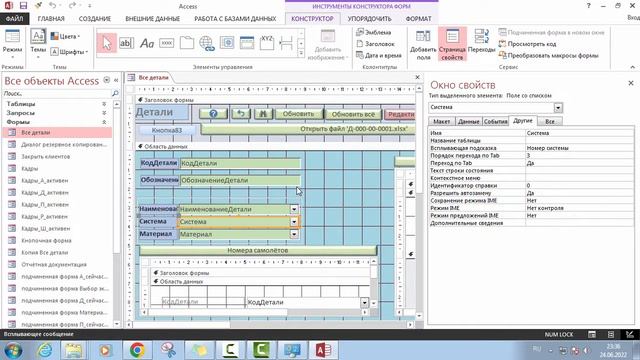Click Просмотреть код
Viewport: 640px width, 360px height.
click(527, 44)
